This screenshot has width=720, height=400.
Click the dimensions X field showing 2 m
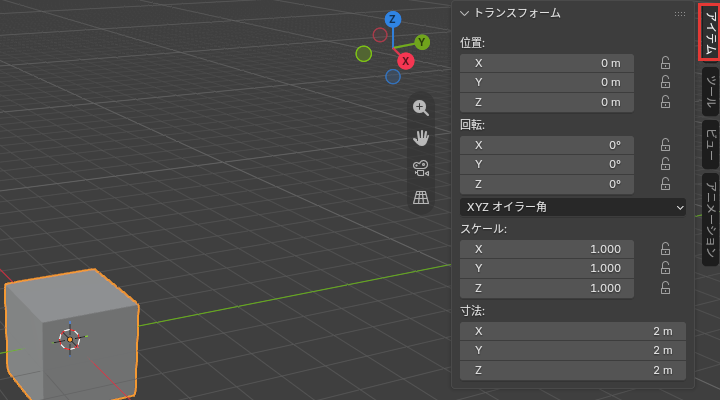pyautogui.click(x=573, y=331)
